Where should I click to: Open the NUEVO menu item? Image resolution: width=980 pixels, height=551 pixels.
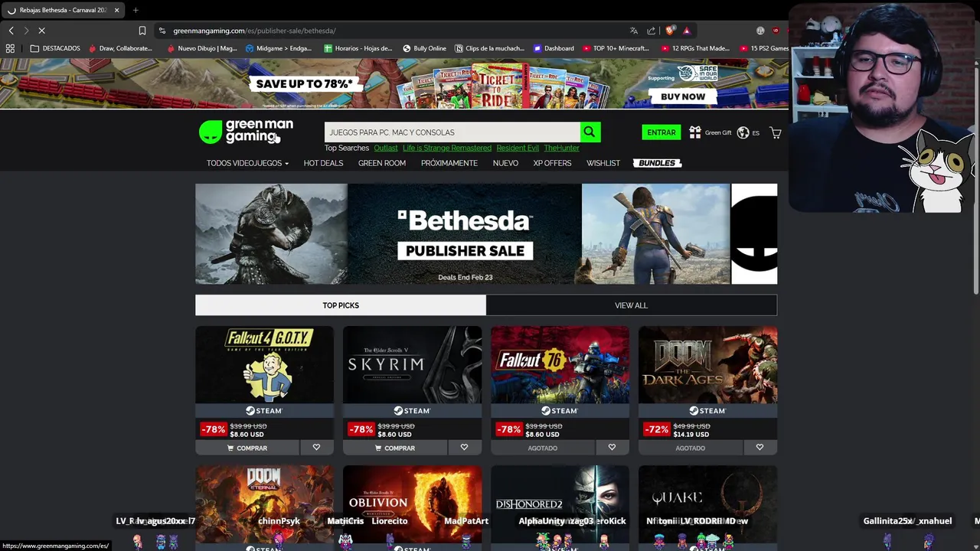pyautogui.click(x=505, y=163)
